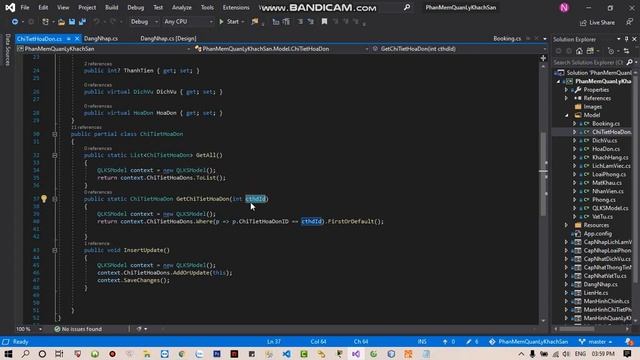Click the notifications icon in status bar
The height and width of the screenshot is (360, 640).
click(629, 342)
